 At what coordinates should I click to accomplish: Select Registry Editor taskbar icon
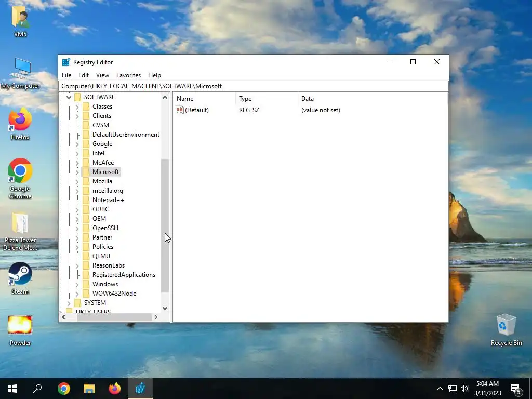[x=140, y=389]
